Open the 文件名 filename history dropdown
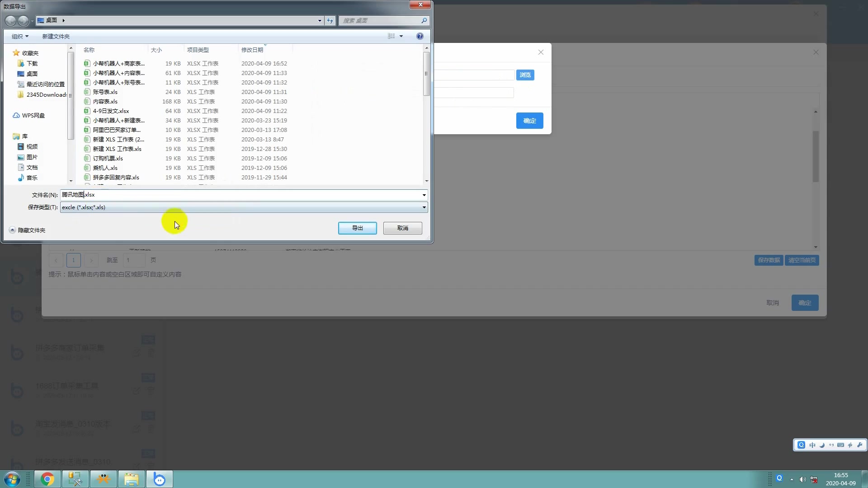Image resolution: width=868 pixels, height=488 pixels. pos(424,195)
